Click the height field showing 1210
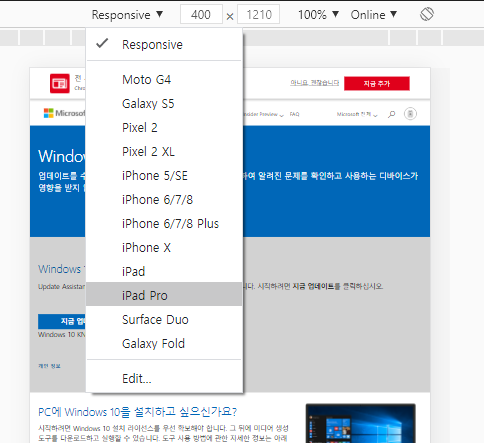 259,15
